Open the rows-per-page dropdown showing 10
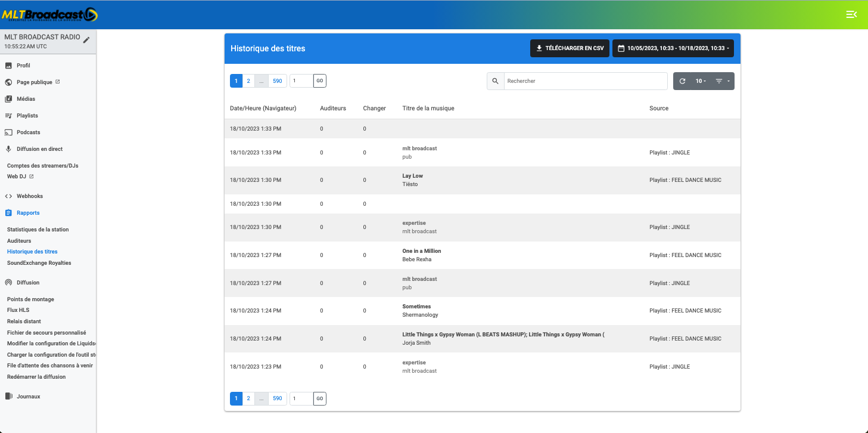 [x=701, y=81]
